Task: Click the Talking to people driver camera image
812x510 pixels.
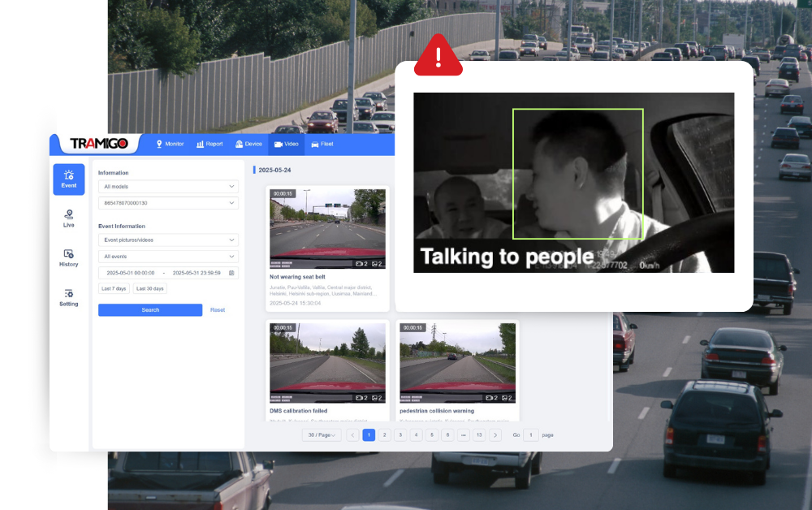Action: (x=574, y=183)
